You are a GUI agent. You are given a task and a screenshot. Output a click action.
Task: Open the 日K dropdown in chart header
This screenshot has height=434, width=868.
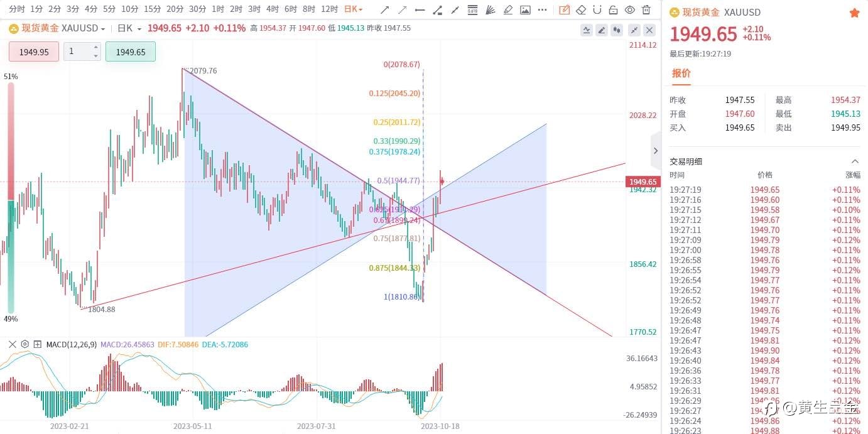[130, 28]
